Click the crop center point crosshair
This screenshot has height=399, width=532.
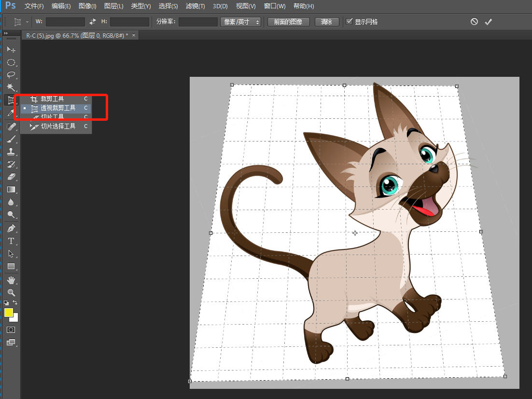click(x=355, y=233)
